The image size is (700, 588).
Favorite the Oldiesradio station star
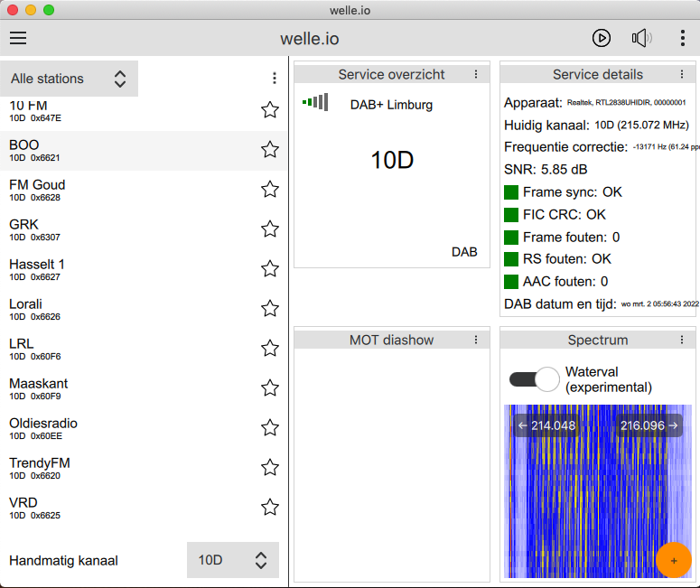pos(270,428)
